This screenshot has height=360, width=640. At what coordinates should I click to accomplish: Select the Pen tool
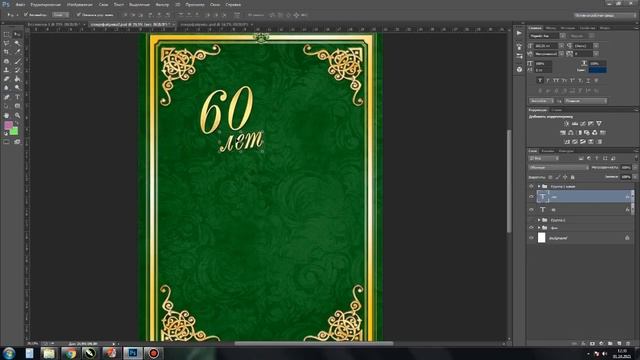coord(7,97)
